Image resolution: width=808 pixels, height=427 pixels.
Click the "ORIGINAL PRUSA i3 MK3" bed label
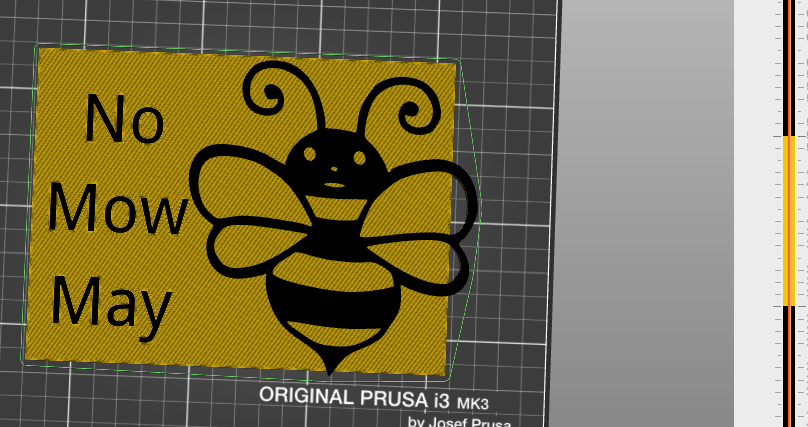[x=374, y=399]
